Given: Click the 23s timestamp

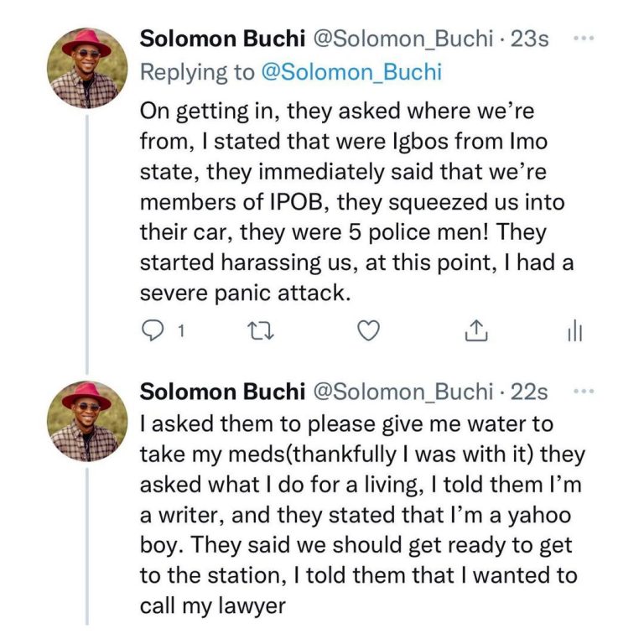Looking at the screenshot, I should tap(531, 39).
